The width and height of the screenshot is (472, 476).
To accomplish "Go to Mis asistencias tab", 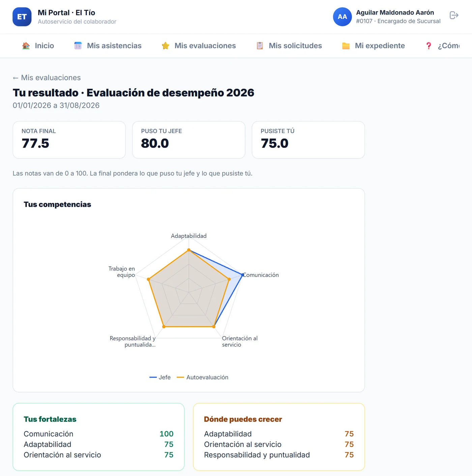I will (x=108, y=46).
